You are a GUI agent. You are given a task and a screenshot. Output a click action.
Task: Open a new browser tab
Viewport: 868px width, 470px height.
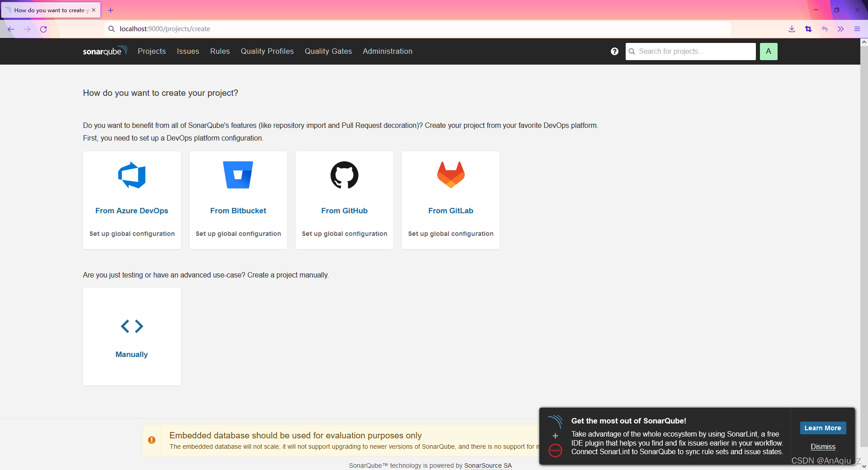[x=111, y=10]
